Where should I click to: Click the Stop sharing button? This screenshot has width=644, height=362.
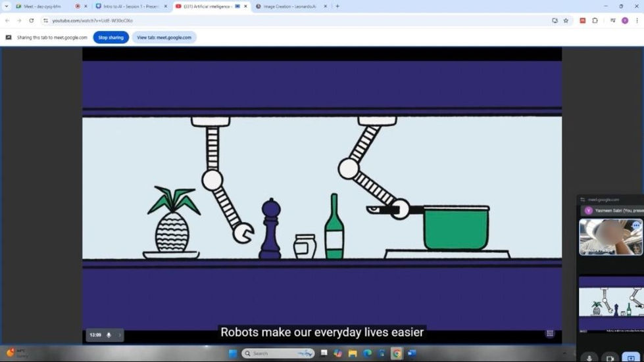pos(111,37)
